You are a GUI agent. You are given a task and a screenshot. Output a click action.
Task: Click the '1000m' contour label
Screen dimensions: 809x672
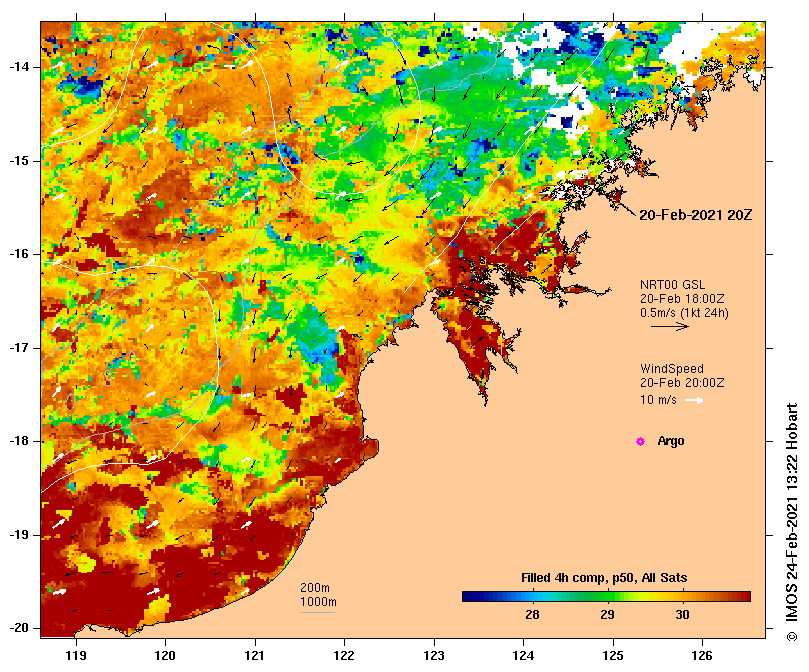[318, 602]
